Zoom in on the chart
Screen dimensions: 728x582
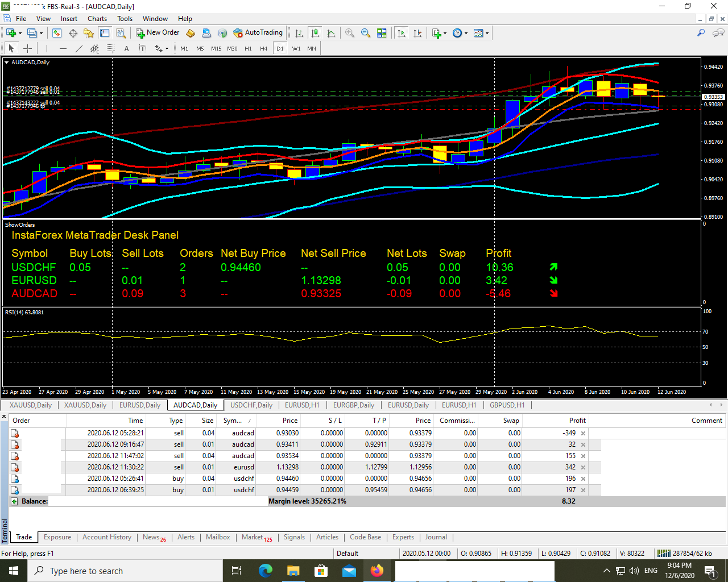pos(350,33)
